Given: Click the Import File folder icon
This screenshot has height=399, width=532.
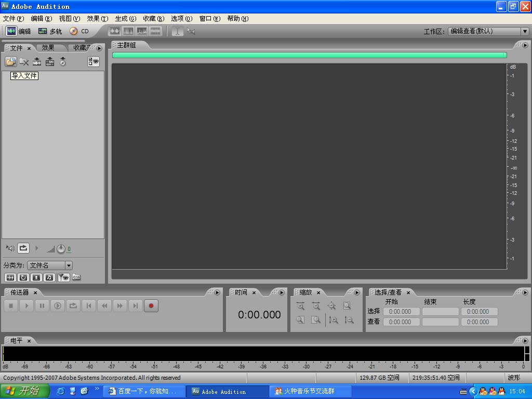Looking at the screenshot, I should tap(10, 62).
